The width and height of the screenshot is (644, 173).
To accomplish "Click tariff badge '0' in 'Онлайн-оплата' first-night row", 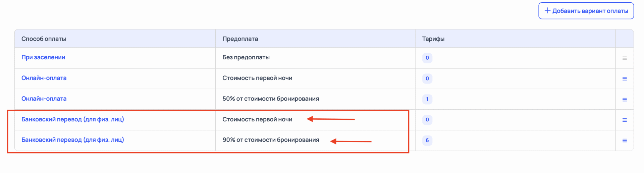I will coord(427,79).
